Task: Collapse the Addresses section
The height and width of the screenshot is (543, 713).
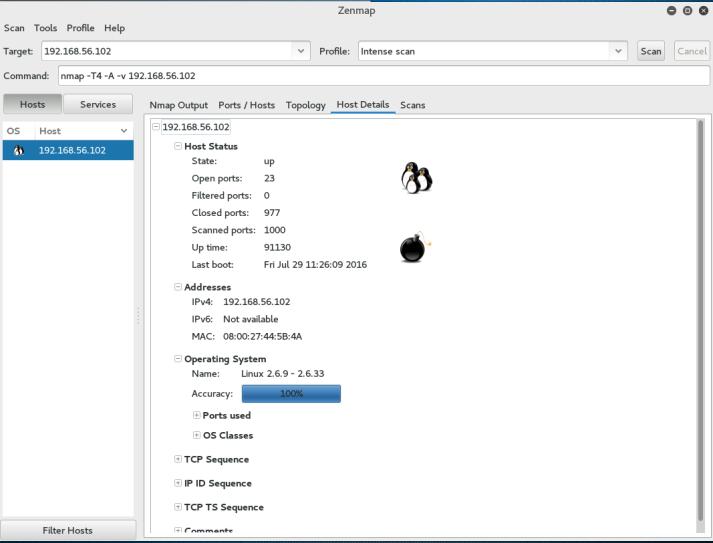Action: (178, 287)
